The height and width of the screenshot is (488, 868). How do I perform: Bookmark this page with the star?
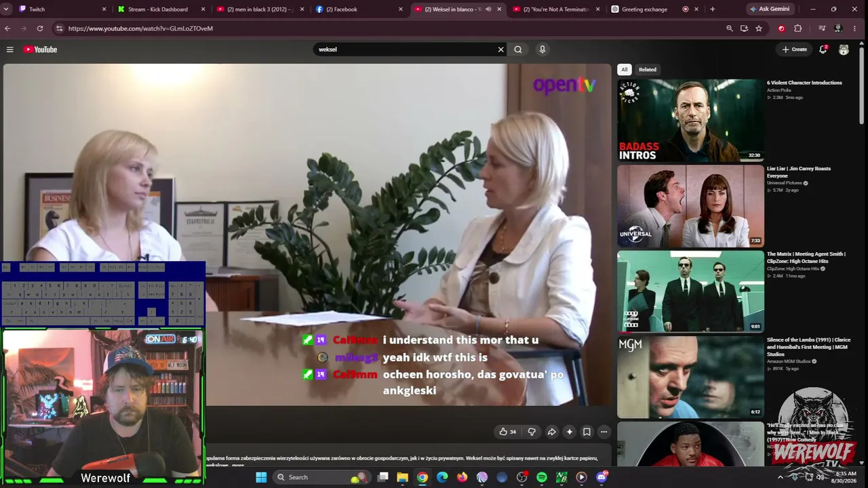pos(759,28)
